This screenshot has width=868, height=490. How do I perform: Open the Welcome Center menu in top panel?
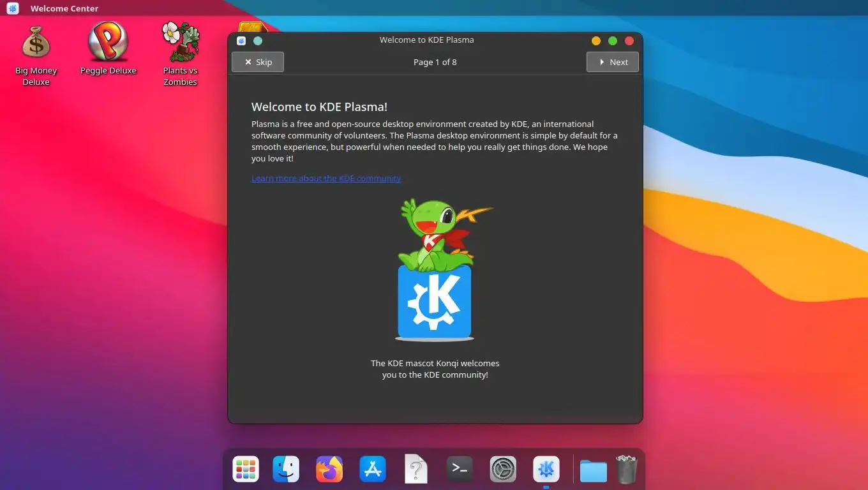(x=64, y=8)
